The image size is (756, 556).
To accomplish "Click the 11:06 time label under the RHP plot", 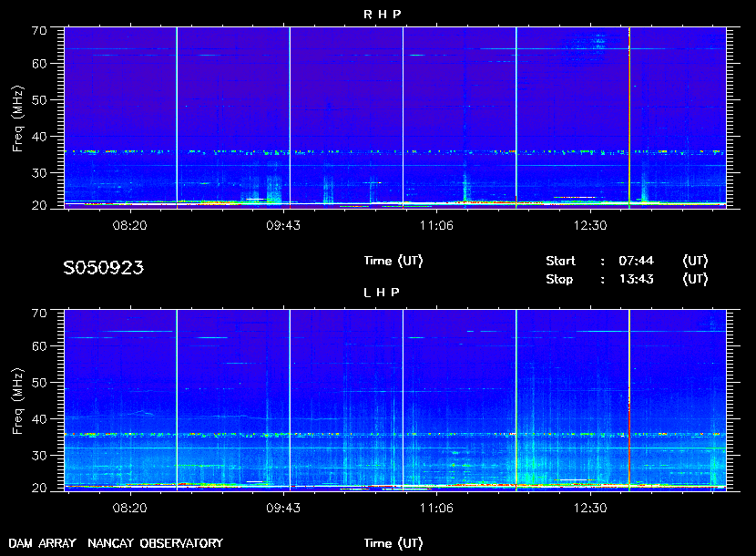I will (436, 225).
